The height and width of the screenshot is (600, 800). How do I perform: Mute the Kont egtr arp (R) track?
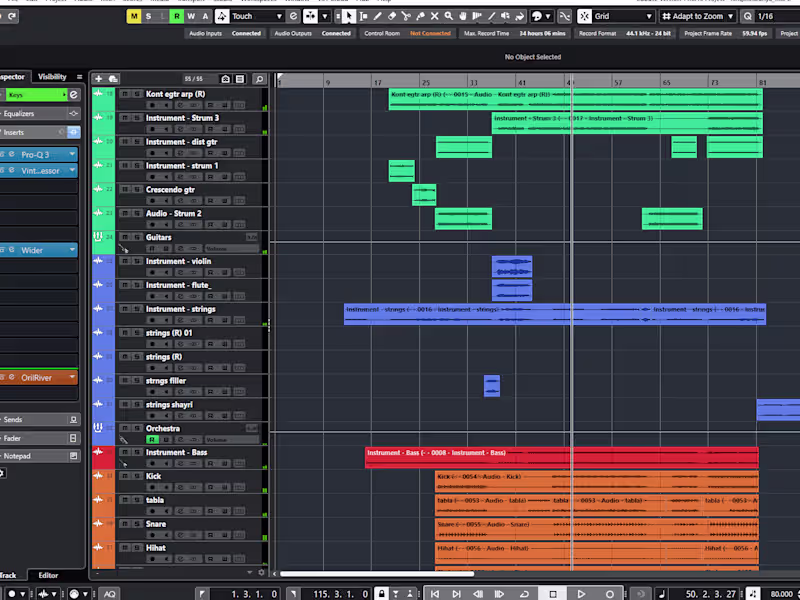125,94
